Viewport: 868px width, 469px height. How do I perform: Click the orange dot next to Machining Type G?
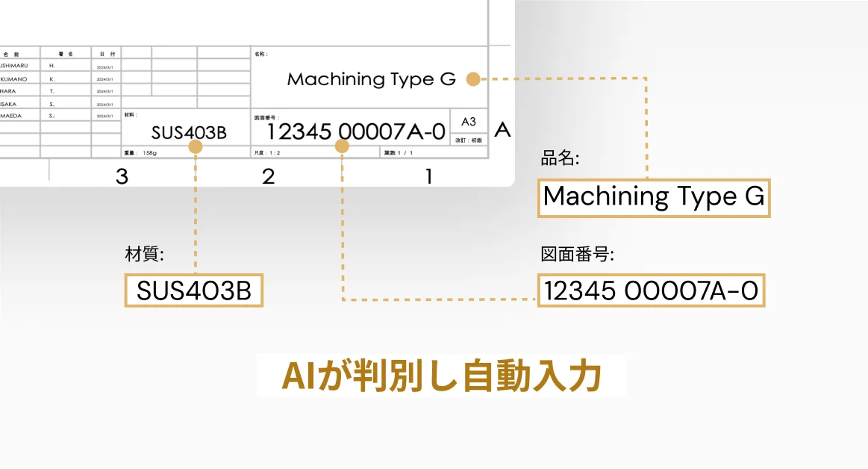(x=472, y=78)
